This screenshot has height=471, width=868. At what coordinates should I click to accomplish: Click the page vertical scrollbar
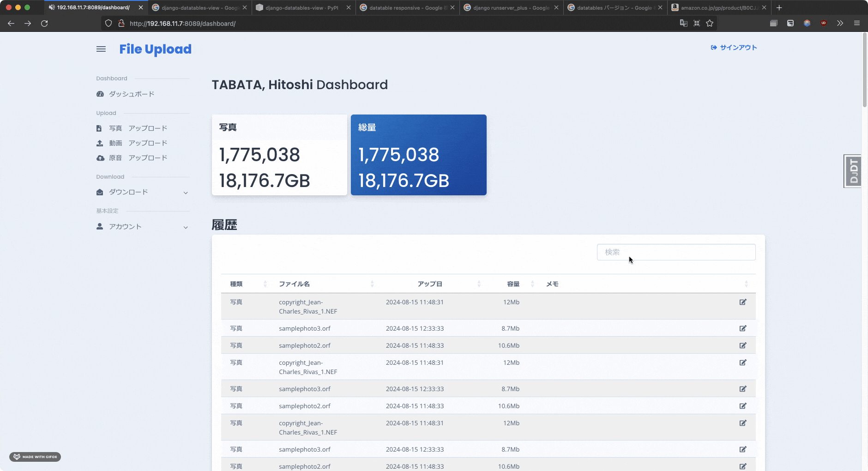(x=865, y=69)
